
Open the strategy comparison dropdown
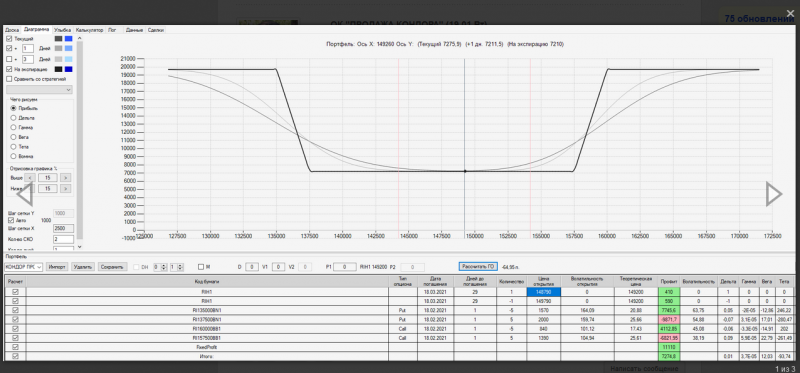click(39, 90)
